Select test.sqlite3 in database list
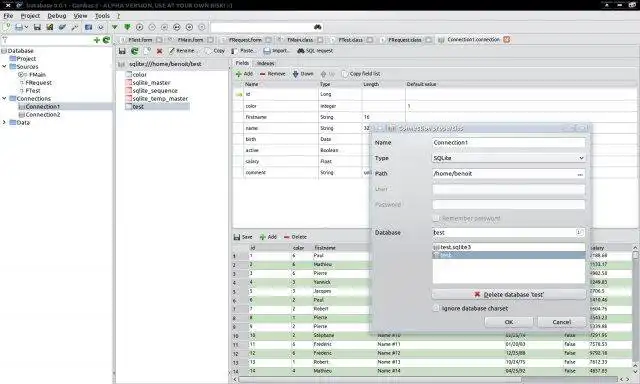640x384 pixels. click(x=509, y=247)
